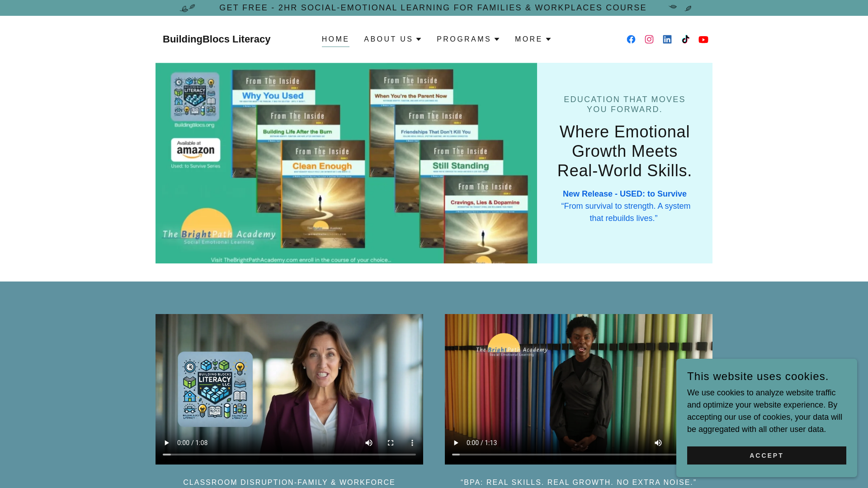Play the Building Blocks Literacy video
868x488 pixels.
(166, 443)
